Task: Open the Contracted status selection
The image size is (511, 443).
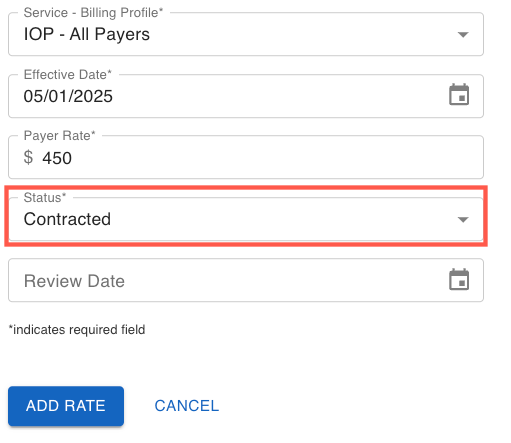Action: pyautogui.click(x=67, y=219)
